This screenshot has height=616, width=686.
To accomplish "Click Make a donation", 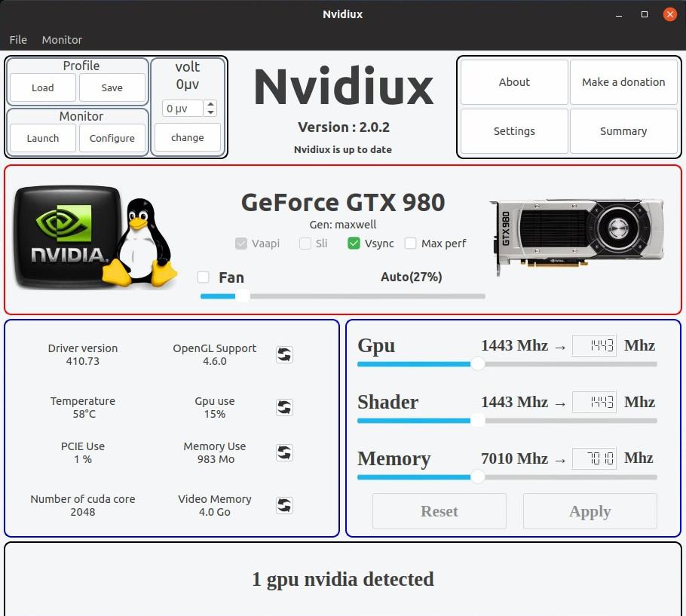I will coord(623,82).
